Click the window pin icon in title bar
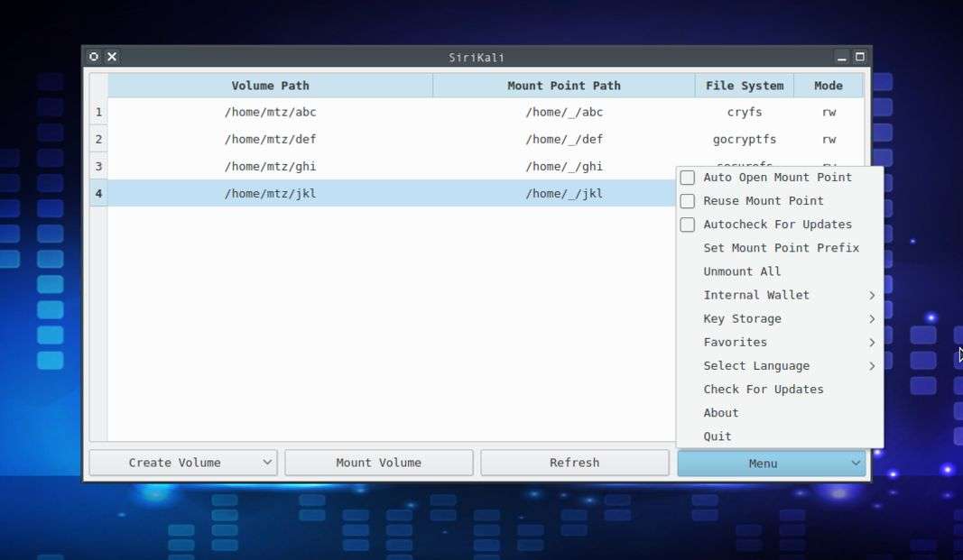The height and width of the screenshot is (560, 963). coord(94,57)
